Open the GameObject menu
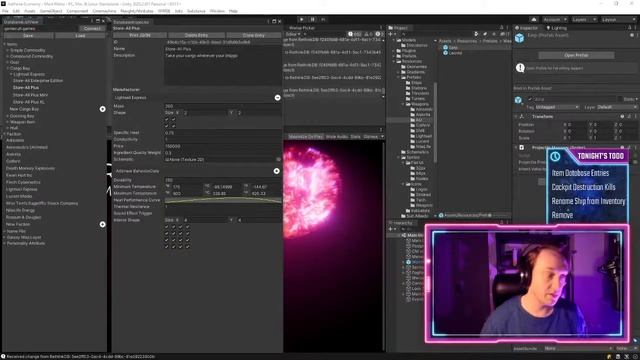Screen dimensions: 640x360 pyautogui.click(x=51, y=11)
